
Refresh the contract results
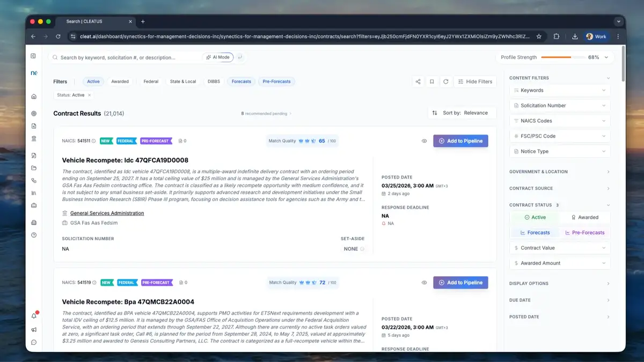pyautogui.click(x=445, y=82)
